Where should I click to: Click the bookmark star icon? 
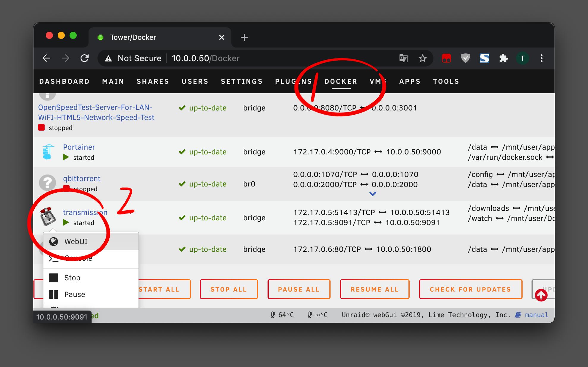point(422,58)
